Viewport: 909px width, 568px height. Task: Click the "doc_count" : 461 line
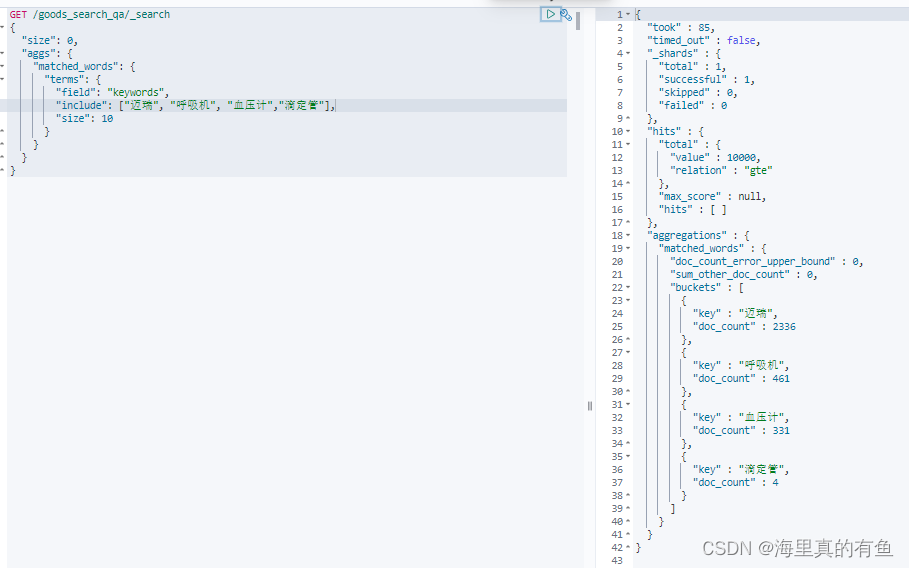coord(741,378)
